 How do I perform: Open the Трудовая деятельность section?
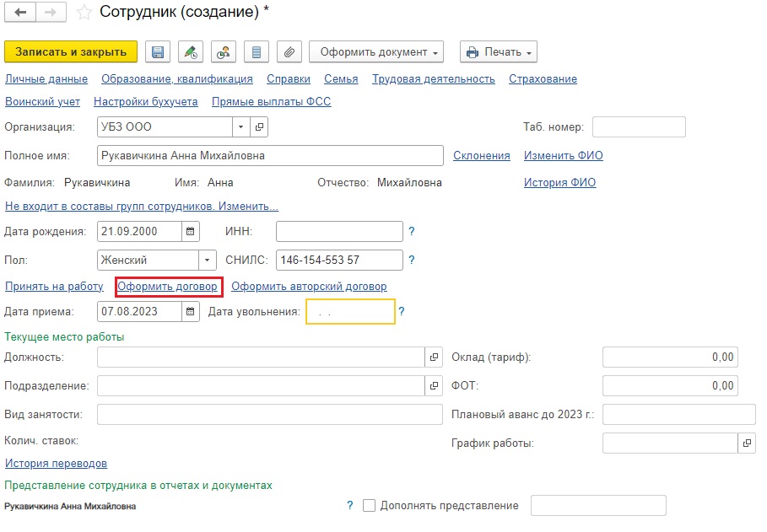(434, 79)
